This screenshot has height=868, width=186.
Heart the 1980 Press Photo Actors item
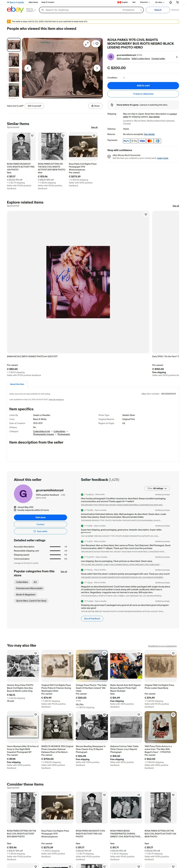point(173,714)
